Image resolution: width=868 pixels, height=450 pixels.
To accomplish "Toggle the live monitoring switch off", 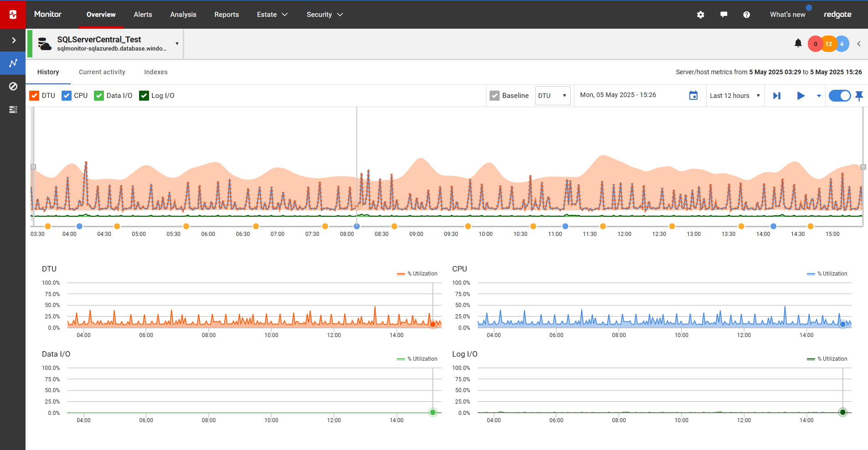I will click(840, 96).
